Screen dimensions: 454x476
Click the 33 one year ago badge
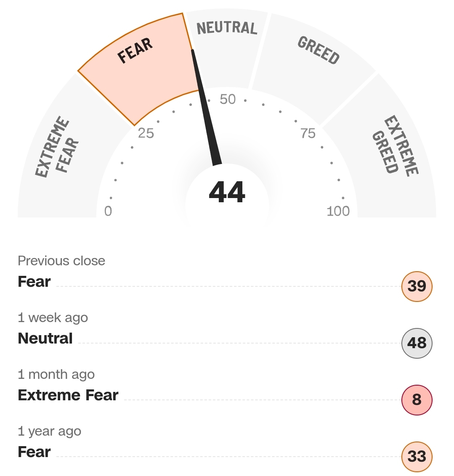tap(417, 457)
